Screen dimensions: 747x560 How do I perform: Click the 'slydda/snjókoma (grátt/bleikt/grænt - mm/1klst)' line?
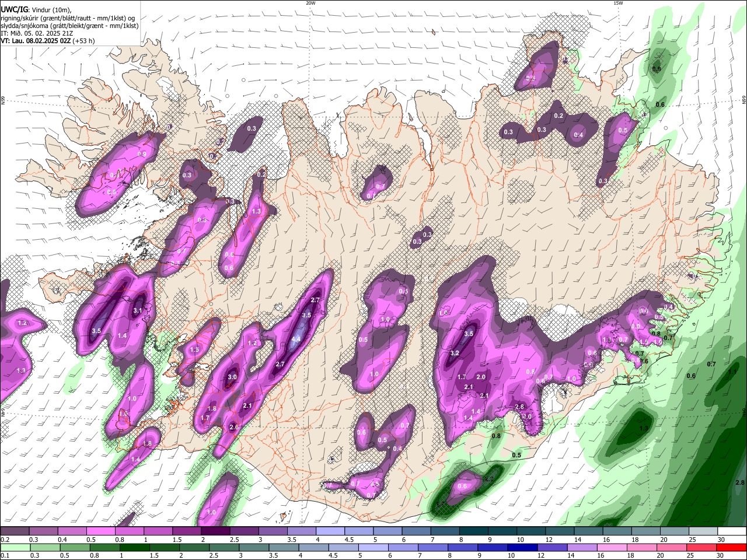tap(69, 26)
